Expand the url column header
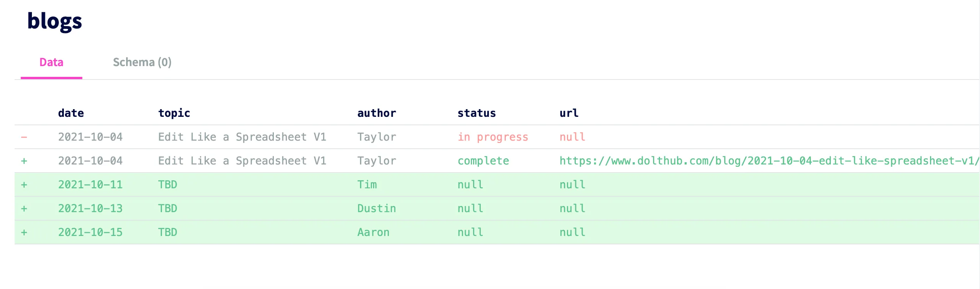The image size is (980, 289). tap(569, 113)
